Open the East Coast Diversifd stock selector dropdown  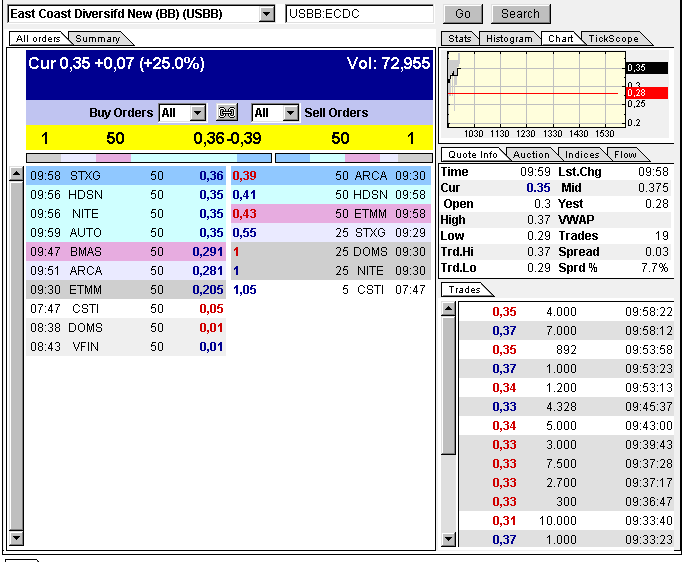(266, 14)
